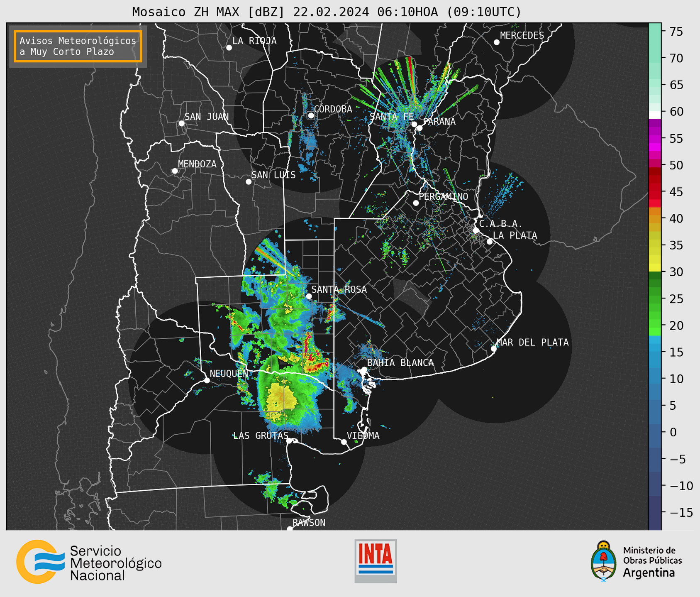This screenshot has width=700, height=597.
Task: Click the Argentina text under Ministerio
Action: pos(649,573)
